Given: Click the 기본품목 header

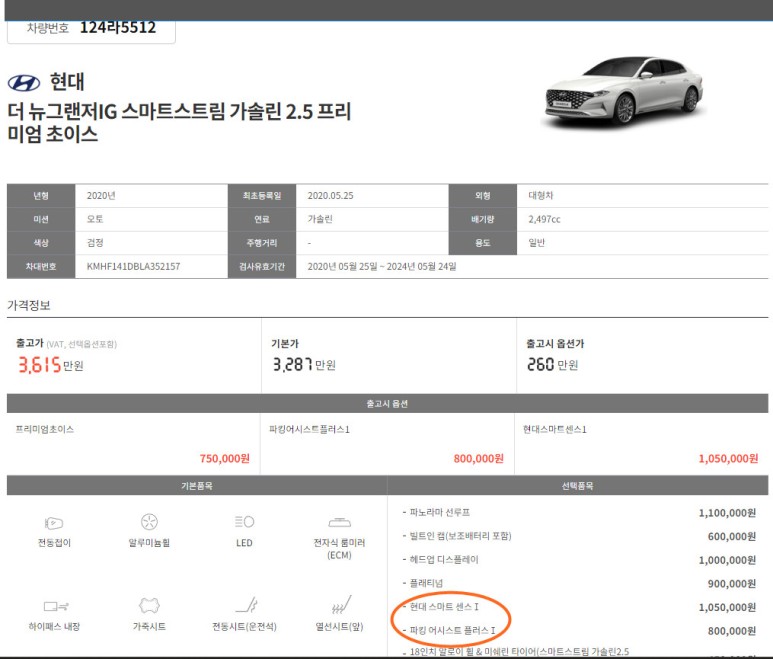Looking at the screenshot, I should pyautogui.click(x=197, y=486).
